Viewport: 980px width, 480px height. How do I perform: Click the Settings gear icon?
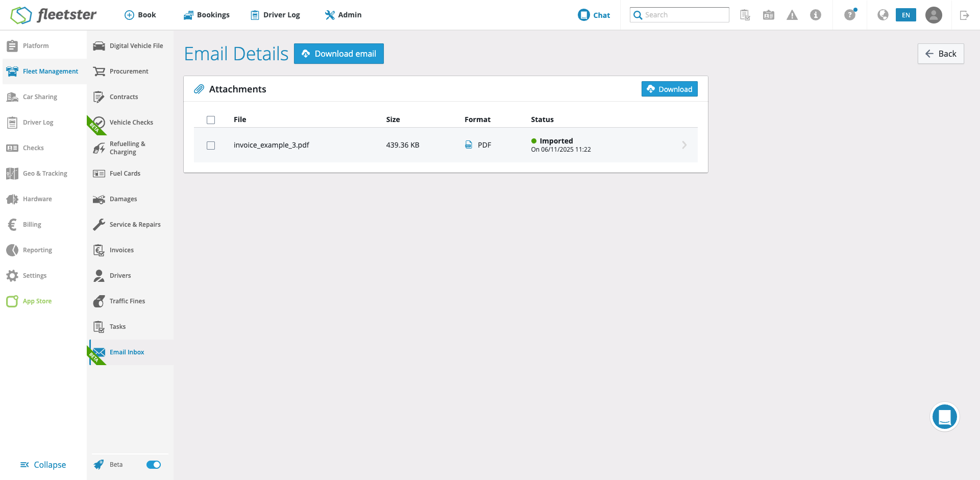(x=12, y=276)
